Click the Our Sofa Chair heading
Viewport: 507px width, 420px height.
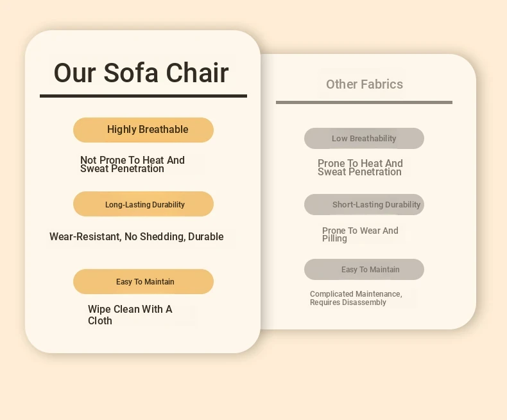pyautogui.click(x=141, y=73)
